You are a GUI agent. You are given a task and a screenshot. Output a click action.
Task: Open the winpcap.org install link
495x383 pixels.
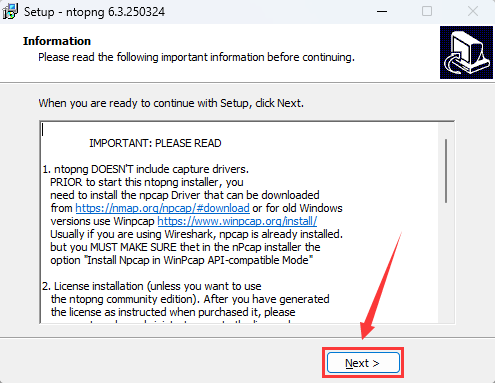pyautogui.click(x=237, y=221)
